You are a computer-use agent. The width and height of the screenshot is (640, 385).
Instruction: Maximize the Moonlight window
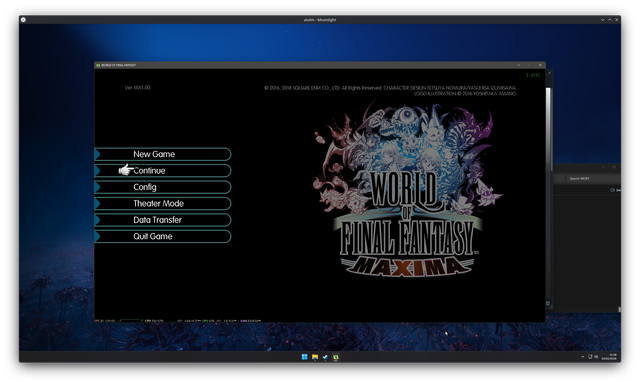click(609, 20)
